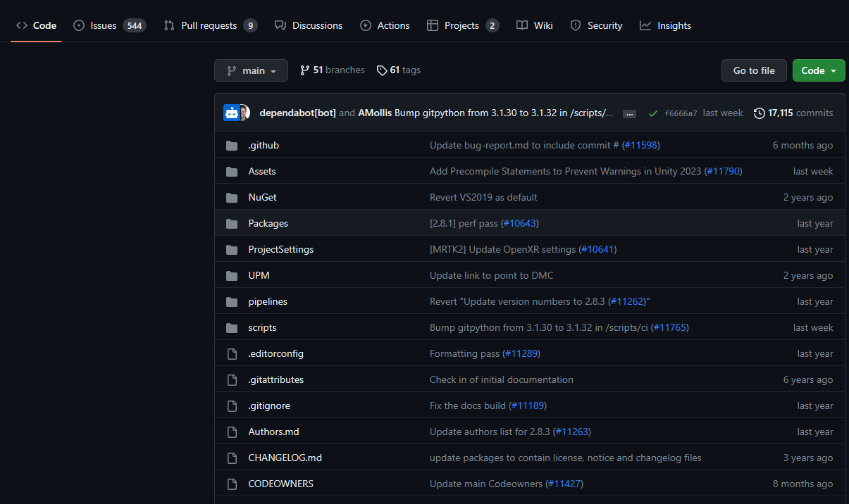Open the Packages folder
The image size is (849, 504).
[268, 223]
